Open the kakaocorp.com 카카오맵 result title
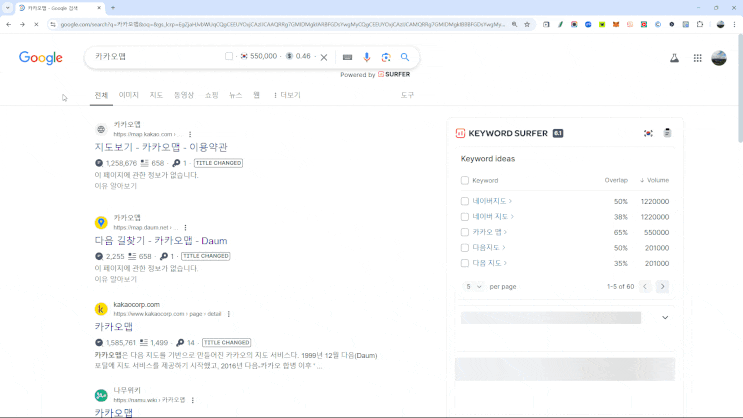This screenshot has width=743, height=418. tap(114, 327)
